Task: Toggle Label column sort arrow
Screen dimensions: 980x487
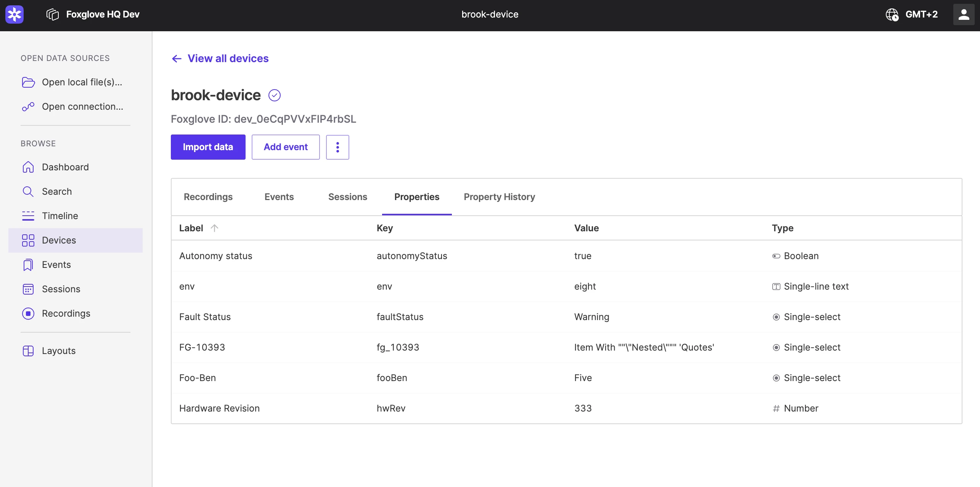Action: coord(214,228)
